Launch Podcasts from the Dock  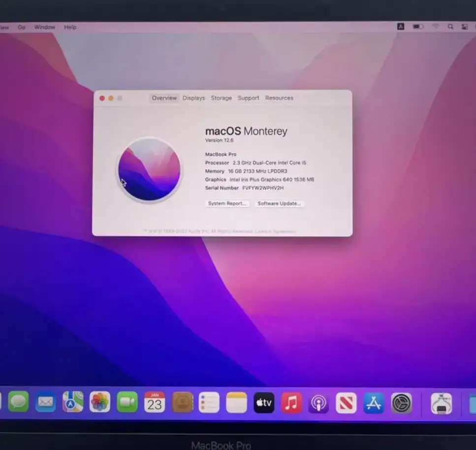click(x=318, y=403)
